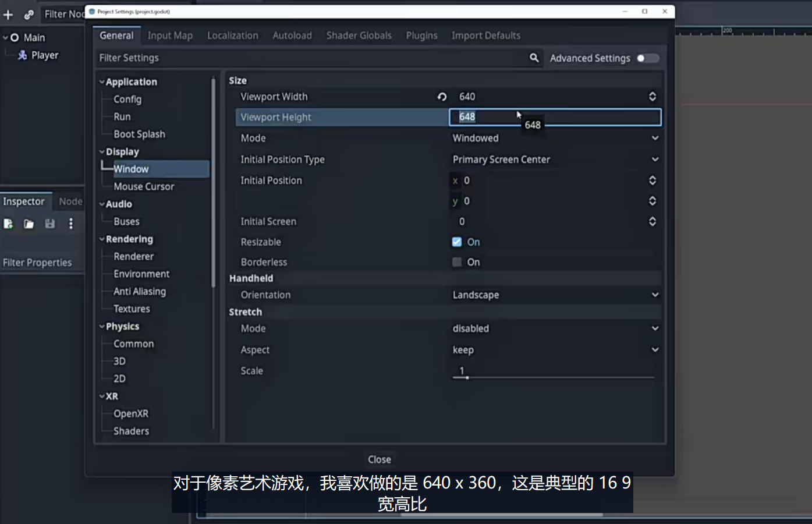This screenshot has height=524, width=812.
Task: Open Stretch Aspect dropdown showing keep
Action: pos(555,350)
